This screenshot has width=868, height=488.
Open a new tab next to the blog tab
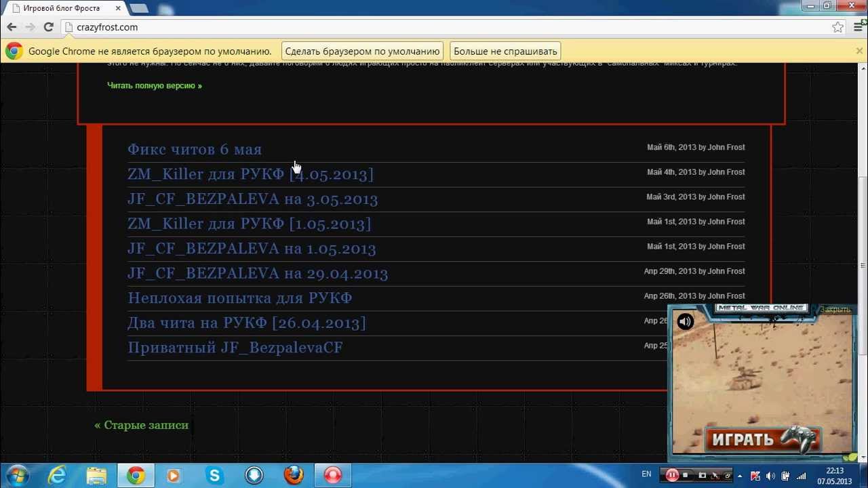[x=138, y=8]
